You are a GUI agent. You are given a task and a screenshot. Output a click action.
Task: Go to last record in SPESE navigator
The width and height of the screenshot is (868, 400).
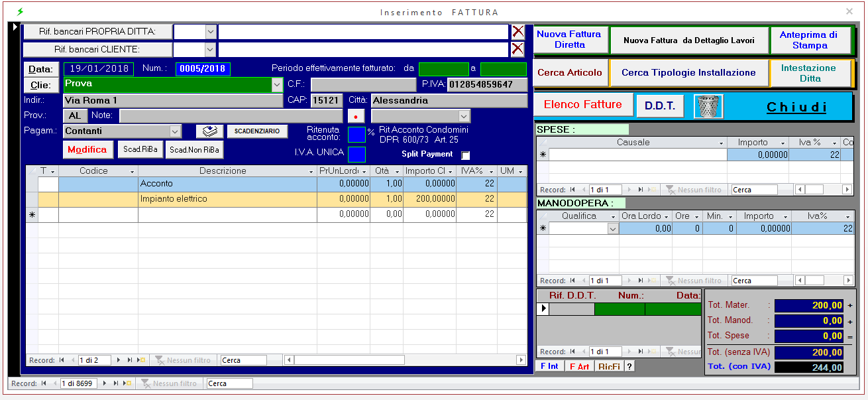point(641,190)
